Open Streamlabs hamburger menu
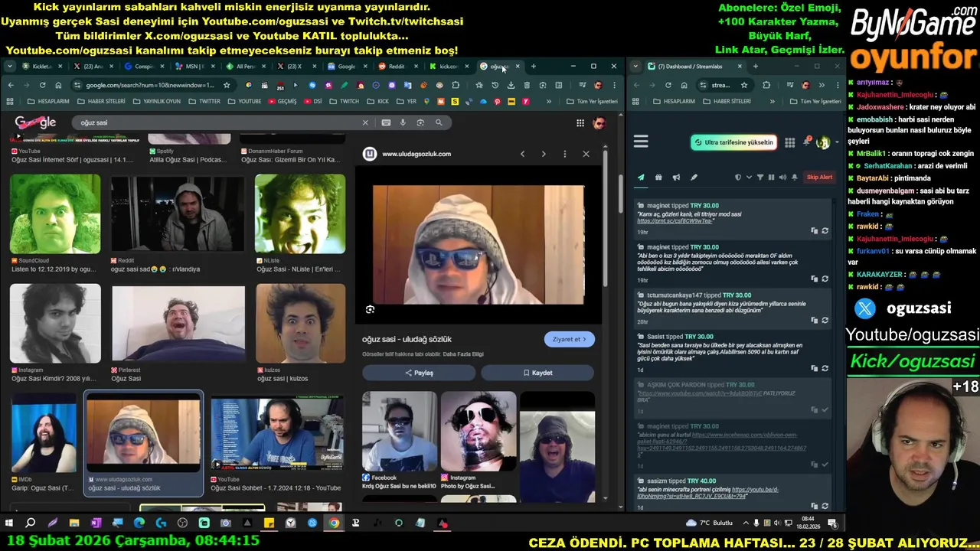The height and width of the screenshot is (551, 980). tap(641, 142)
